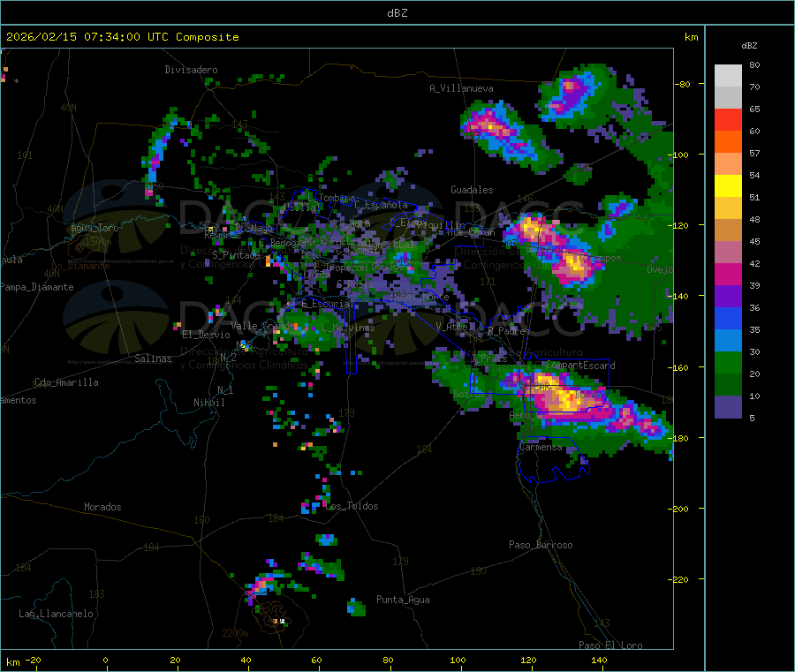Screen dimensions: 795x672
Task: Select the 39 dBZ magenta legend swatch
Action: (x=728, y=274)
